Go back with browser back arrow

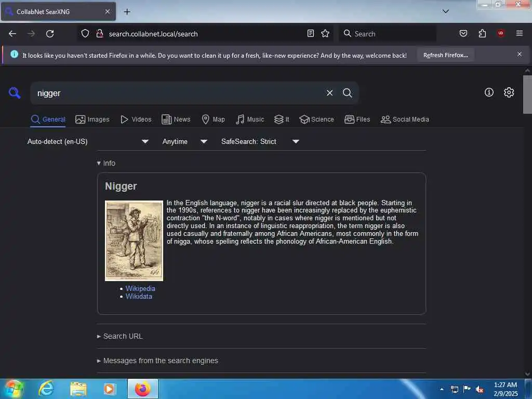pyautogui.click(x=12, y=34)
